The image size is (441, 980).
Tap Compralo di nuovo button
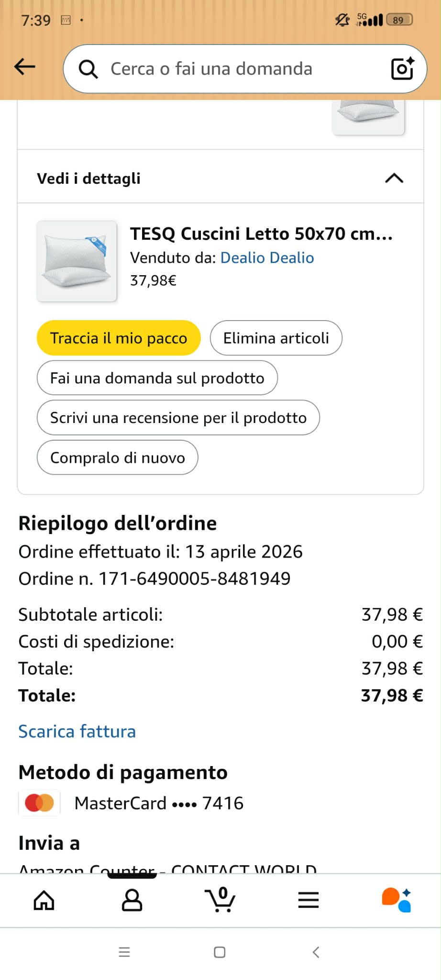tap(118, 457)
